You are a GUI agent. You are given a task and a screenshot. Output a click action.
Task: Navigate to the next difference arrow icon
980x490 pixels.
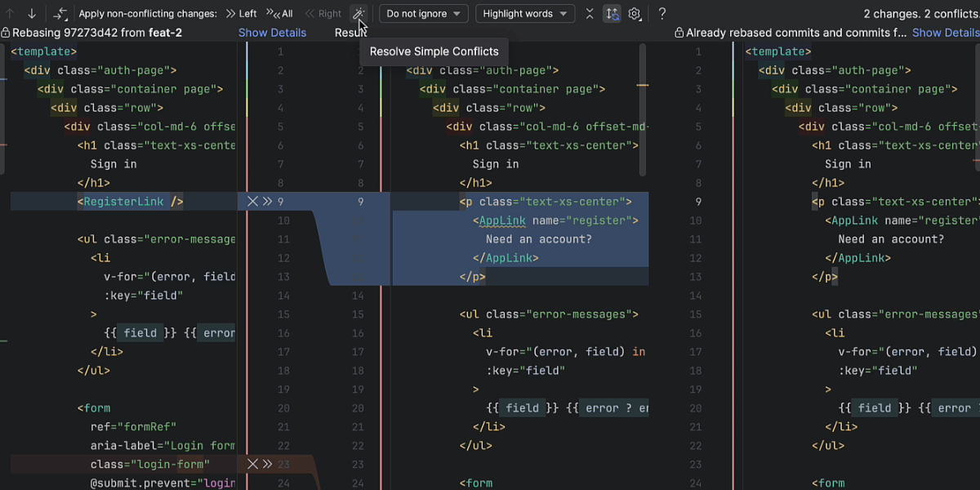31,13
